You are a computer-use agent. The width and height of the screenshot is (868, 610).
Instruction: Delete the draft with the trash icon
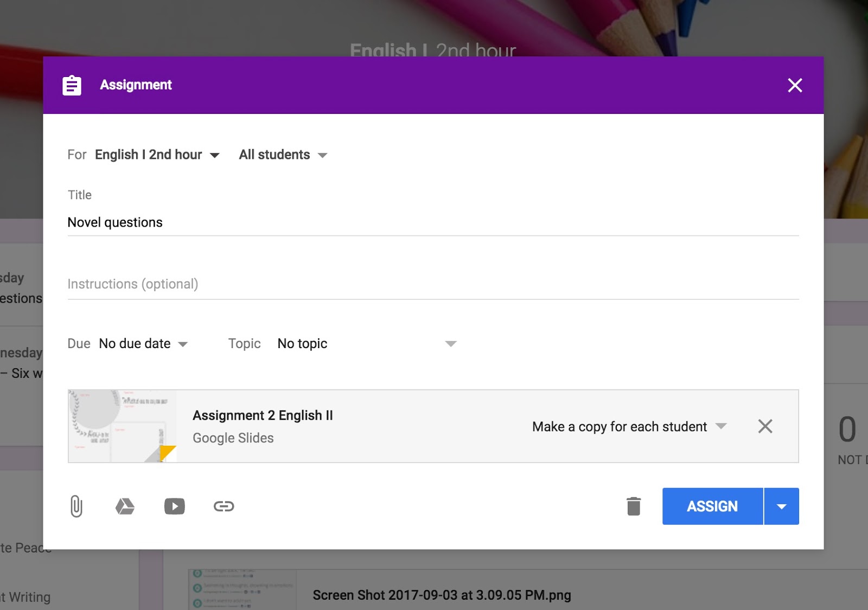pos(634,506)
